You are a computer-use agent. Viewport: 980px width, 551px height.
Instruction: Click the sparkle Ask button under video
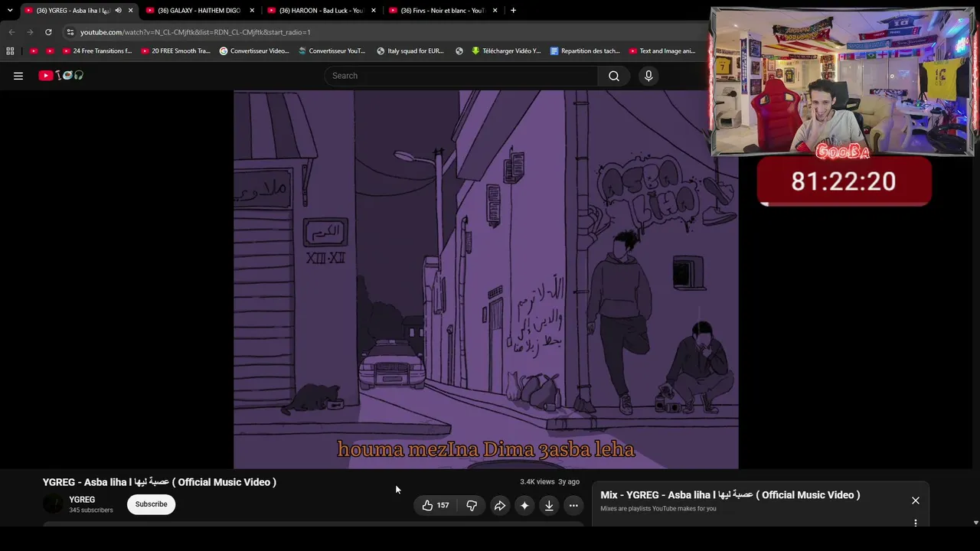[524, 505]
